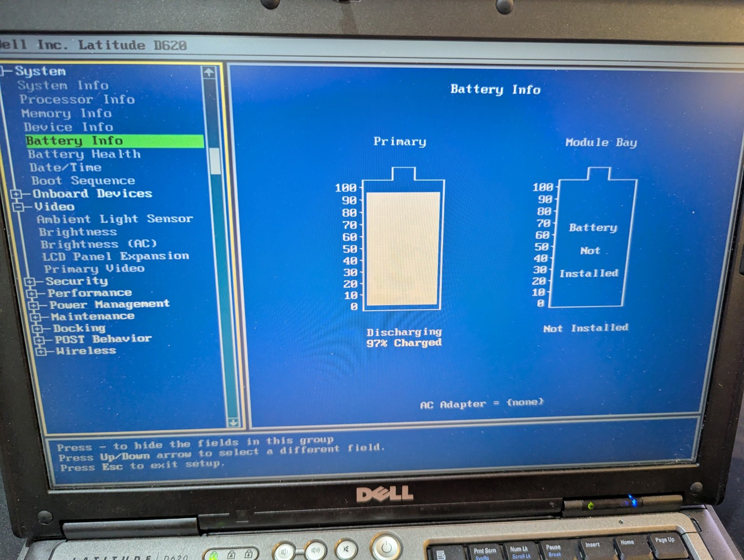This screenshot has width=744, height=560.
Task: Click the Module Bay label
Action: [x=601, y=142]
